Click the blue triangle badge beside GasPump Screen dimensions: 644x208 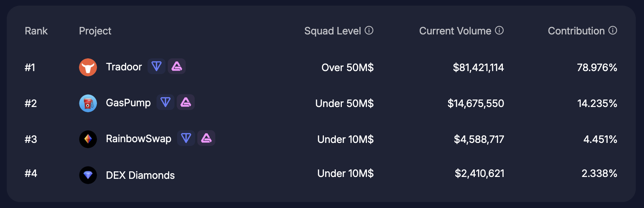tap(165, 102)
